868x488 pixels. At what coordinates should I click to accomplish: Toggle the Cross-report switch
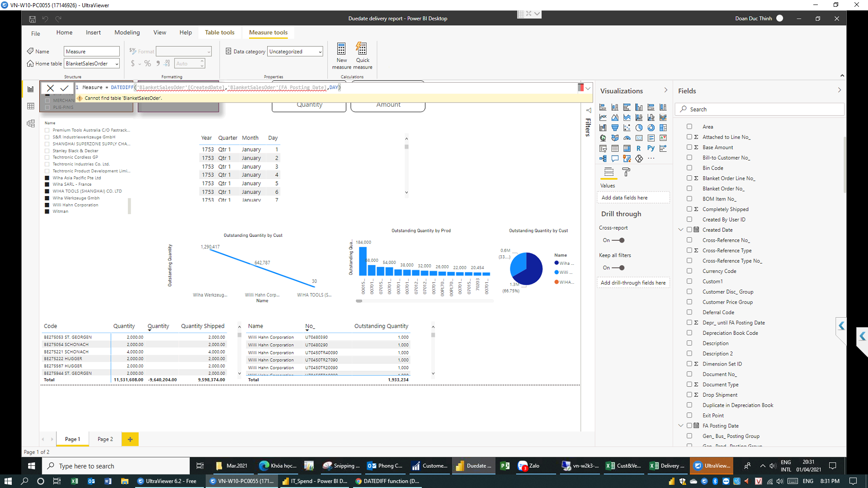click(x=618, y=240)
